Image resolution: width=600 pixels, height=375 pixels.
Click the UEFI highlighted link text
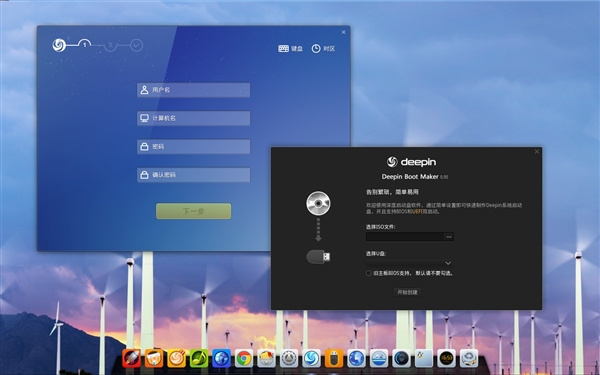(416, 212)
